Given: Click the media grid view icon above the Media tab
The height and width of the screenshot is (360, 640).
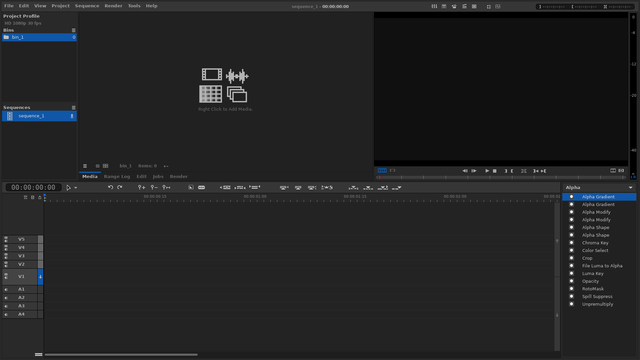Looking at the screenshot, I should click(x=105, y=166).
